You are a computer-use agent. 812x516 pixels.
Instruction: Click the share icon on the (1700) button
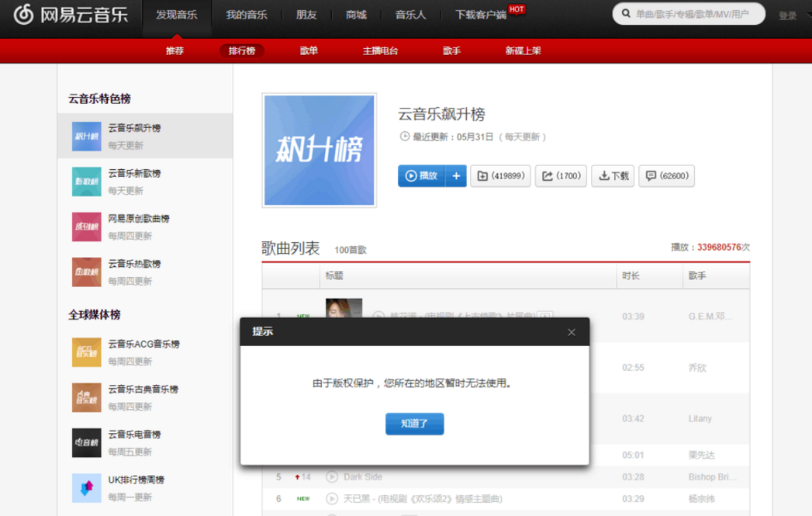tap(548, 175)
